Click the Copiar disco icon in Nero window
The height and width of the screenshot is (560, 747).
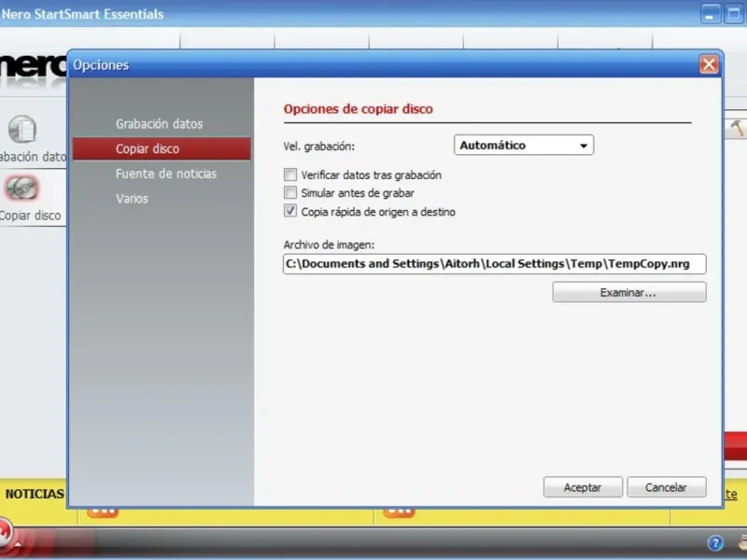tap(21, 189)
